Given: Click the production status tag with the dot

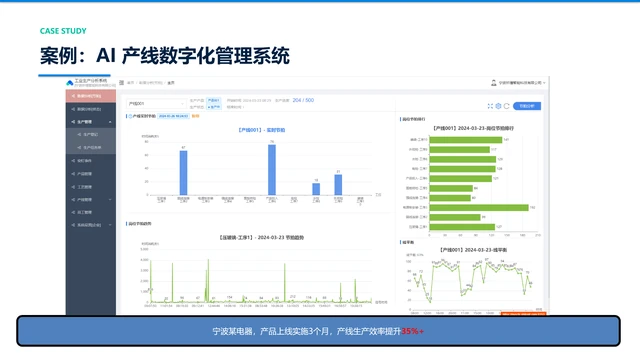Looking at the screenshot, I should click(x=213, y=107).
